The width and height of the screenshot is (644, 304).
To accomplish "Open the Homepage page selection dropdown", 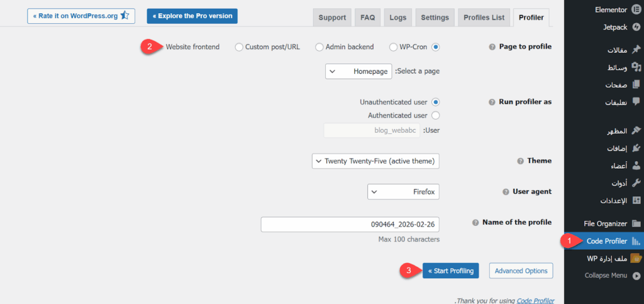I will (x=358, y=72).
